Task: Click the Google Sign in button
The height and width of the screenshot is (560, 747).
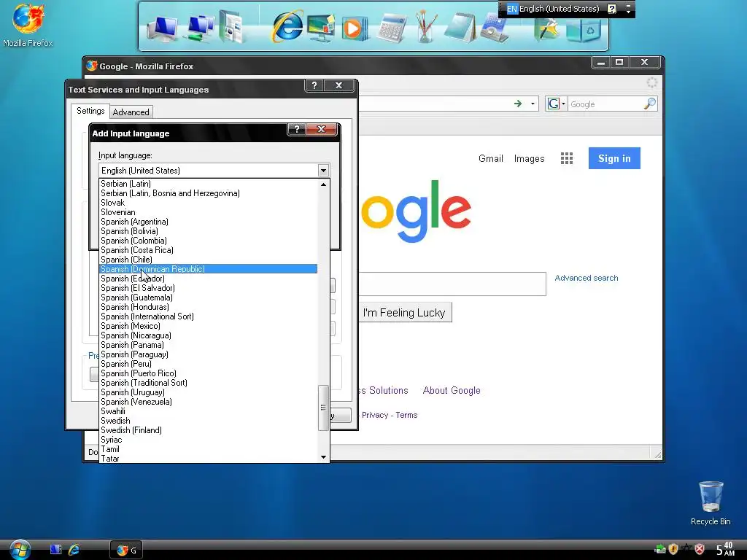Action: click(614, 158)
